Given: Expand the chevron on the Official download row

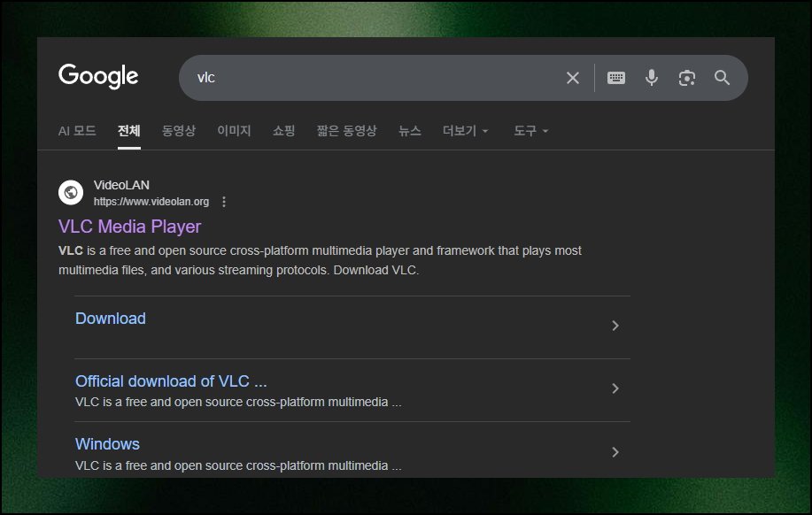Looking at the screenshot, I should [x=615, y=388].
